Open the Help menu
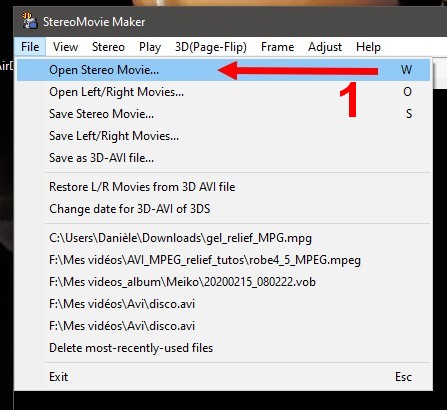This screenshot has width=447, height=410. point(368,47)
